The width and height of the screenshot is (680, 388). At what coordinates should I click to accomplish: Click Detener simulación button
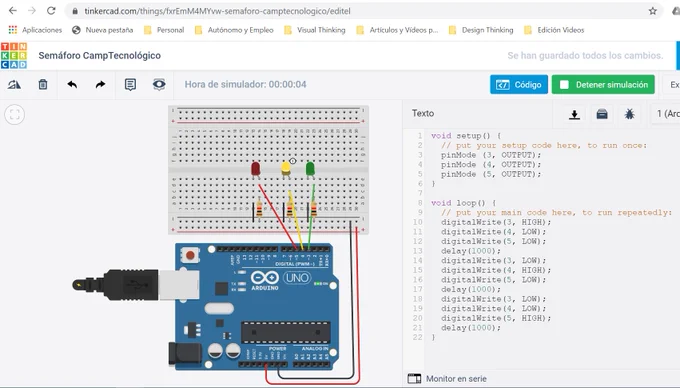click(x=603, y=85)
